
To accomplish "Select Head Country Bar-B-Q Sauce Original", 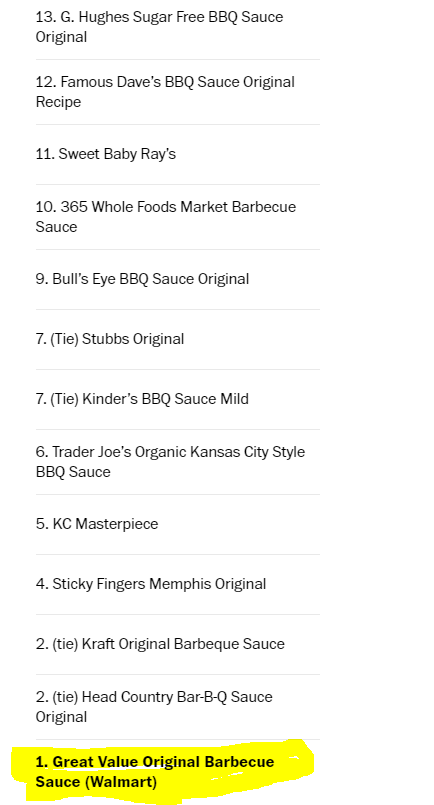I will 154,706.
